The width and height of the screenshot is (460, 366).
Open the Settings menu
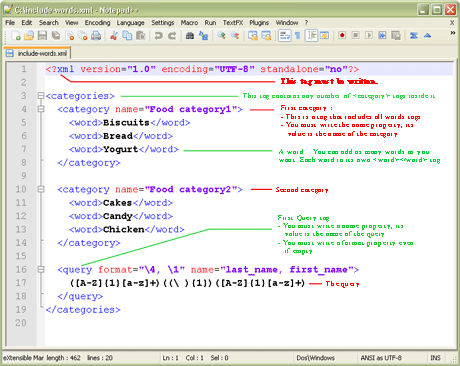[x=163, y=23]
